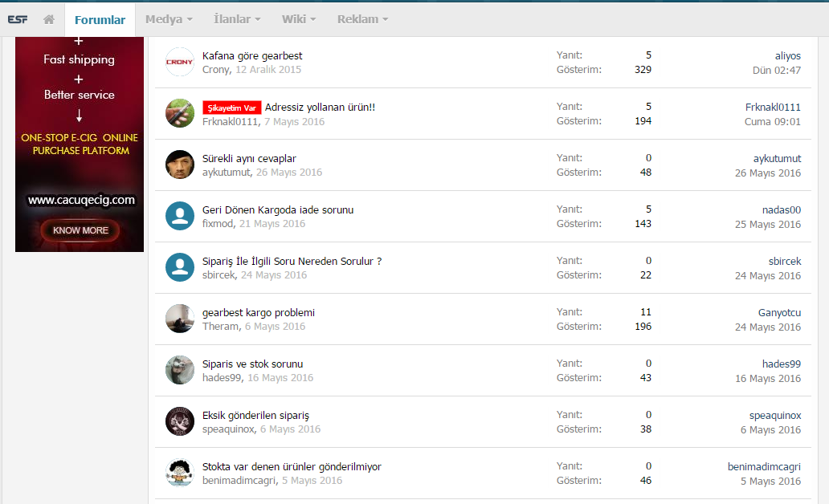
Task: Click last poster Frknakl0111 on the right
Action: coord(773,108)
